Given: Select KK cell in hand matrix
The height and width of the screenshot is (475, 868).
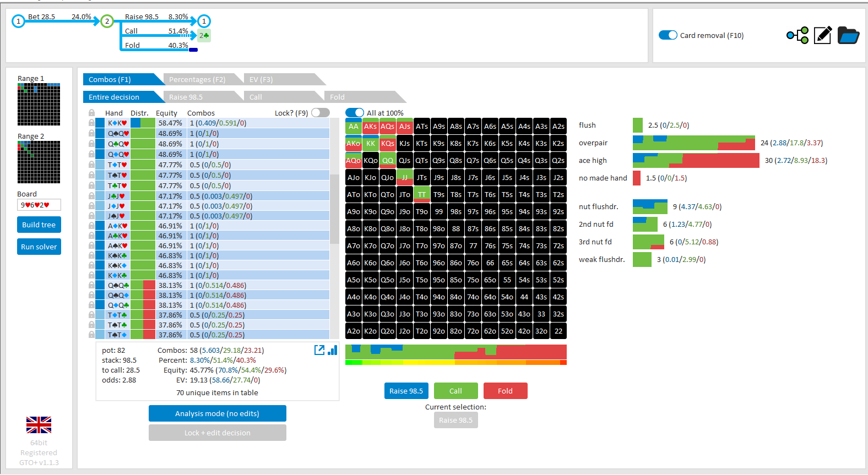Looking at the screenshot, I should pos(371,143).
